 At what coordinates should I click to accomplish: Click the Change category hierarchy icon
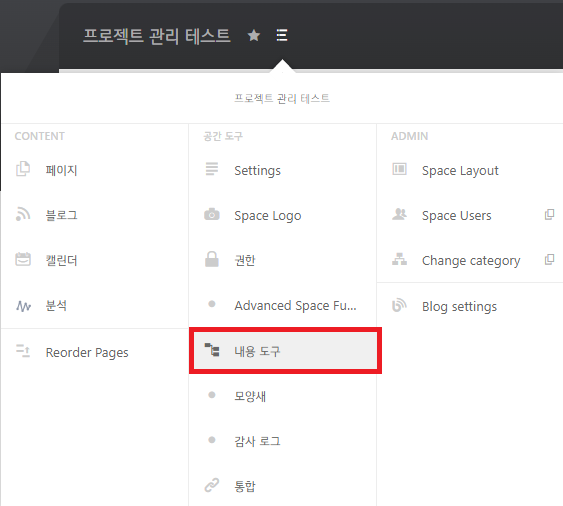tap(400, 259)
